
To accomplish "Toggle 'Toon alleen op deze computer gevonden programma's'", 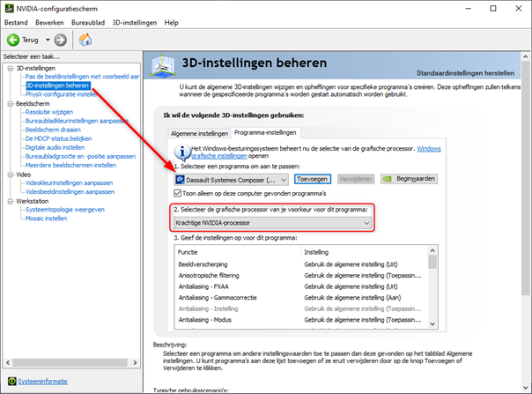I will (x=177, y=193).
